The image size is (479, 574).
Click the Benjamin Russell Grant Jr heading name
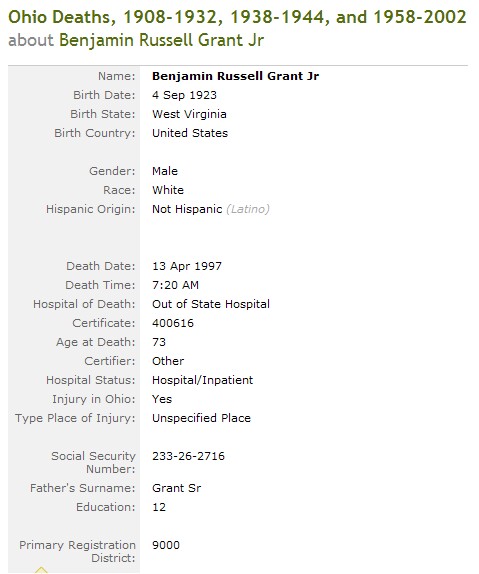coord(161,40)
